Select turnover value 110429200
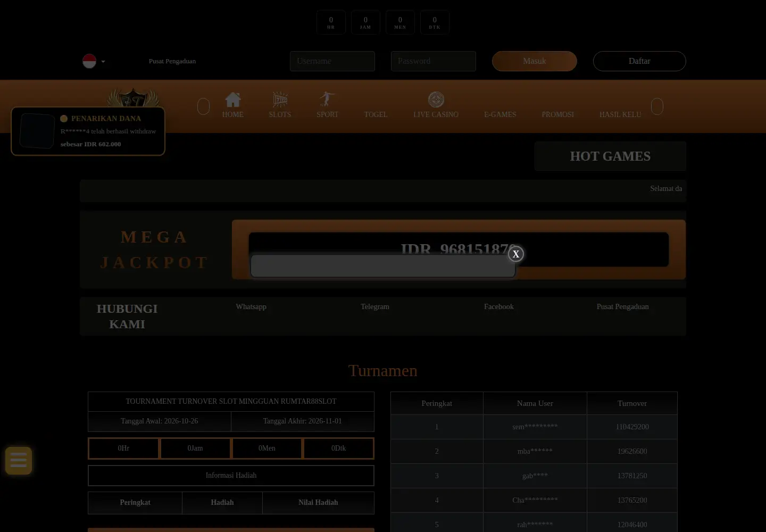The width and height of the screenshot is (766, 532). tap(632, 427)
